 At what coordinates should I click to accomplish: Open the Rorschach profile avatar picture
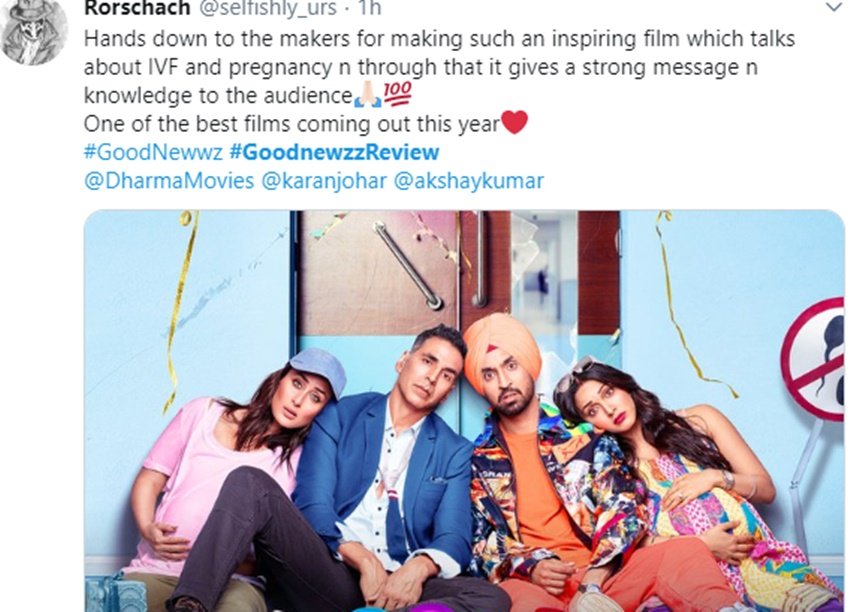click(x=34, y=31)
